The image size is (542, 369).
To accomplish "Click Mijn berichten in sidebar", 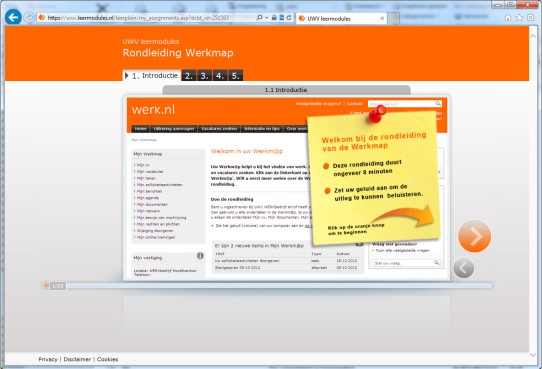I will pos(149,191).
